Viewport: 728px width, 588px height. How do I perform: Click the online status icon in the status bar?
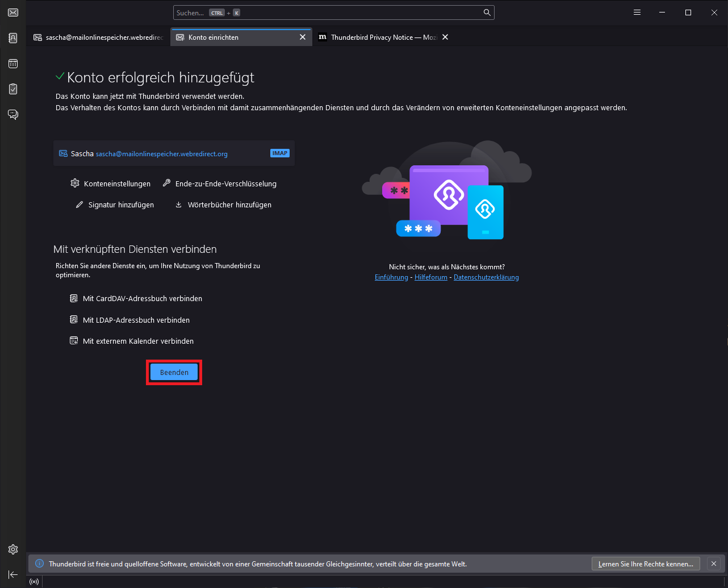coord(34,582)
